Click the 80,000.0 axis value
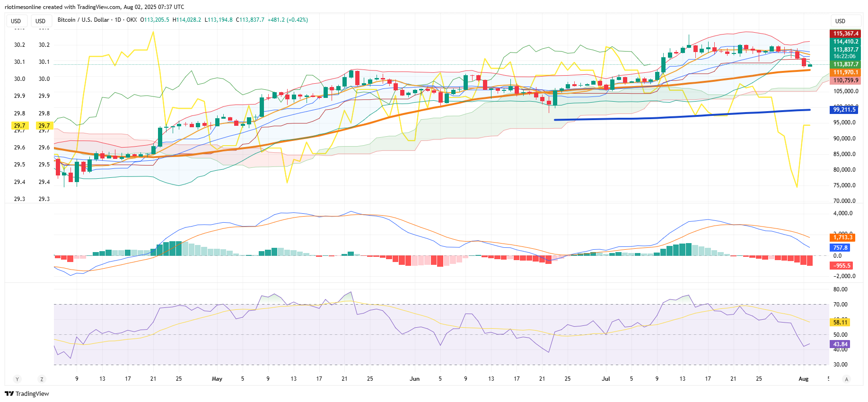The height and width of the screenshot is (402, 868). pos(845,170)
